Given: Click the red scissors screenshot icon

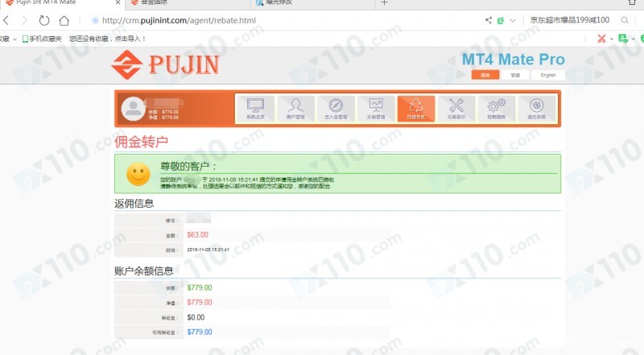Looking at the screenshot, I should pos(601,39).
